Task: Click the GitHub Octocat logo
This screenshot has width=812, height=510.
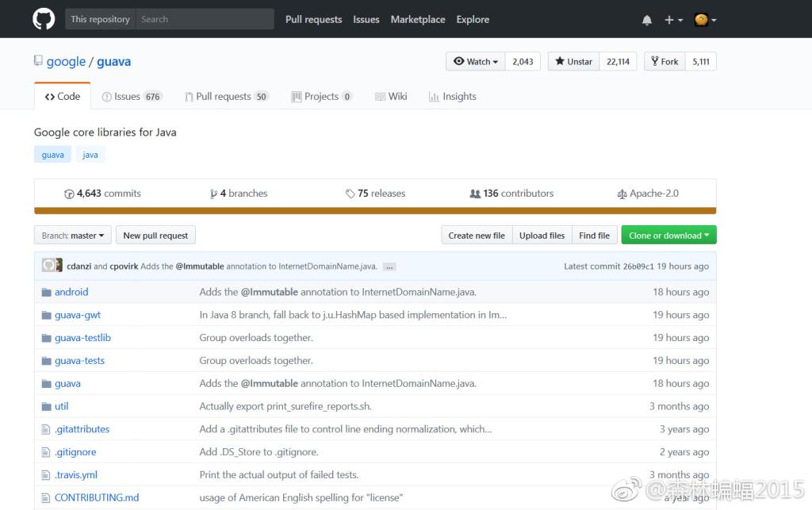Action: pos(44,19)
